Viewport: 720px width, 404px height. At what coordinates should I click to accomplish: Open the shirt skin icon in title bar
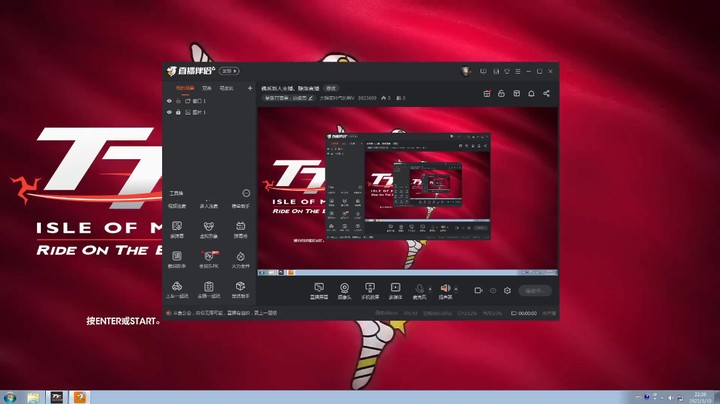(507, 71)
